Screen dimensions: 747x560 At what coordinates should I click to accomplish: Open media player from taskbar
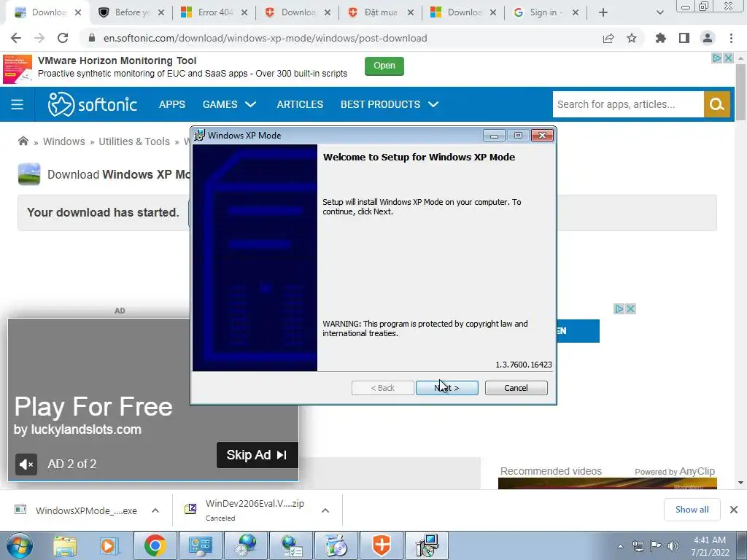coord(108,545)
